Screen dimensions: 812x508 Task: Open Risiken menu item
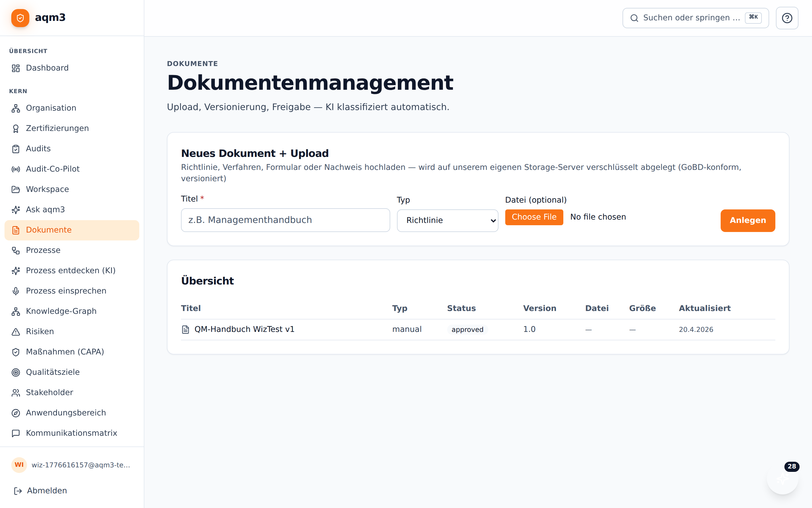pyautogui.click(x=72, y=332)
